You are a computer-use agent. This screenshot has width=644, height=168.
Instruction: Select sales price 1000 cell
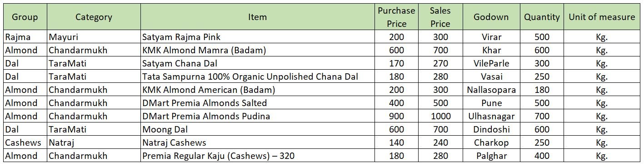pyautogui.click(x=440, y=116)
